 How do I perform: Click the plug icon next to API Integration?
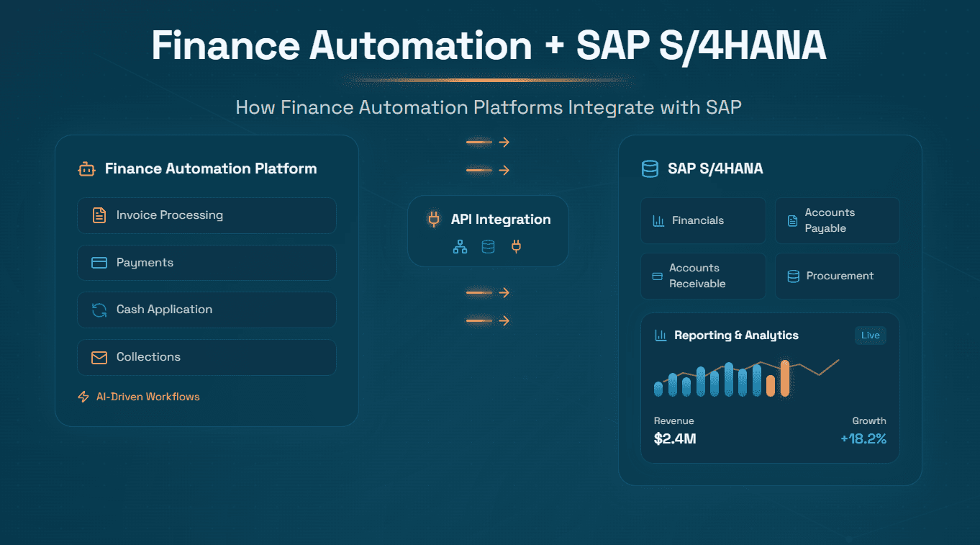(x=433, y=220)
